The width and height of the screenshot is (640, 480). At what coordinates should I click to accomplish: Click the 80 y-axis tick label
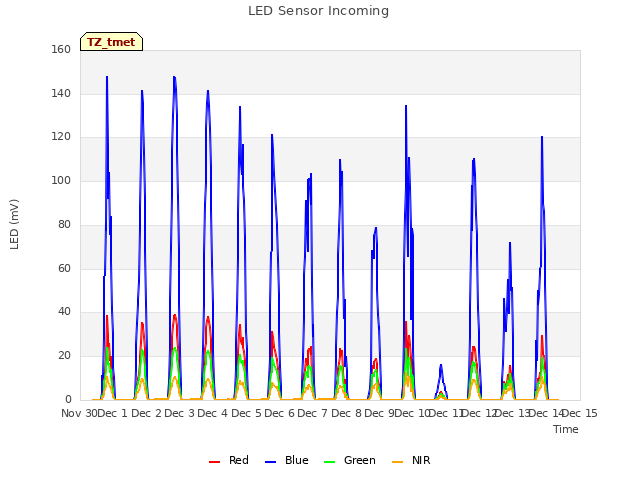pos(64,224)
